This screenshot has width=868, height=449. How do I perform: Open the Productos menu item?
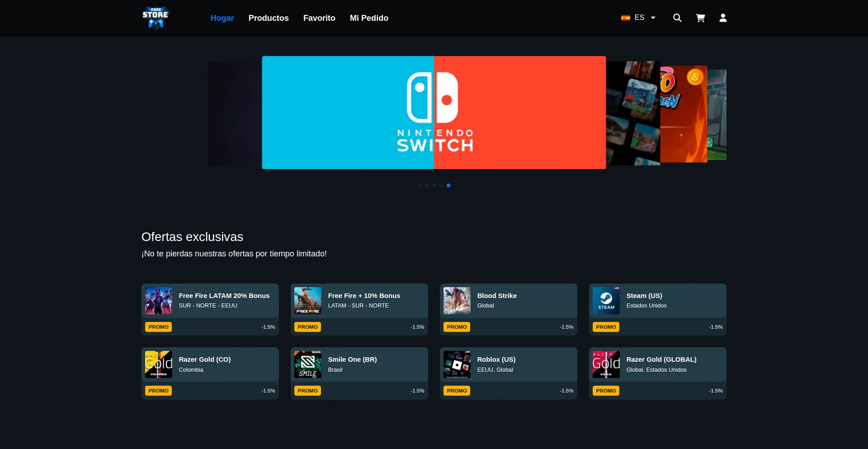[269, 18]
